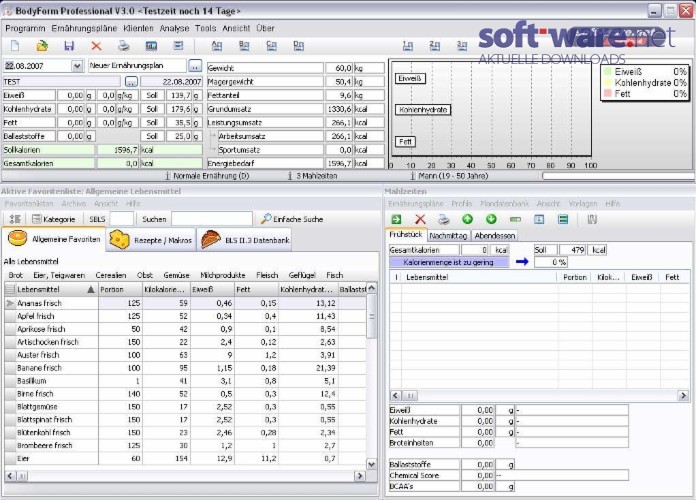Click the New document icon
The height and width of the screenshot is (500, 696).
click(15, 45)
